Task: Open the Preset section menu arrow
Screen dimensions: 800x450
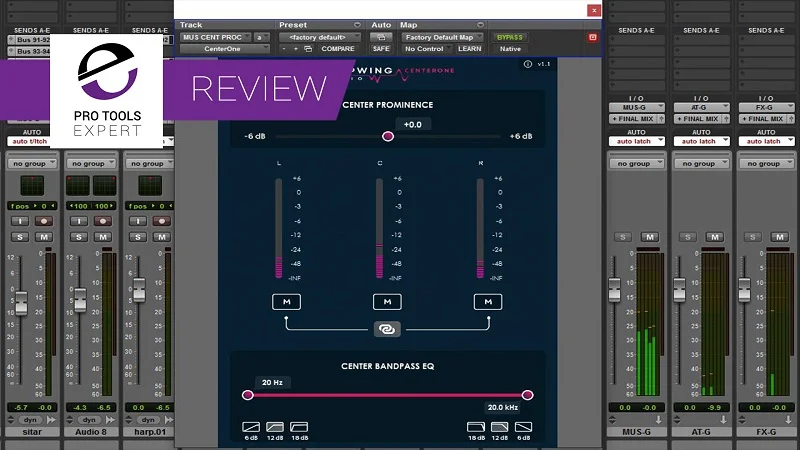Action: [357, 25]
